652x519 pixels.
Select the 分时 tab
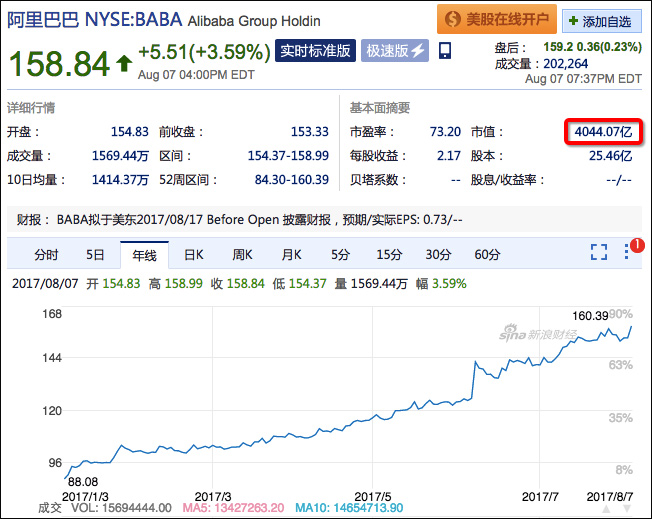(46, 254)
